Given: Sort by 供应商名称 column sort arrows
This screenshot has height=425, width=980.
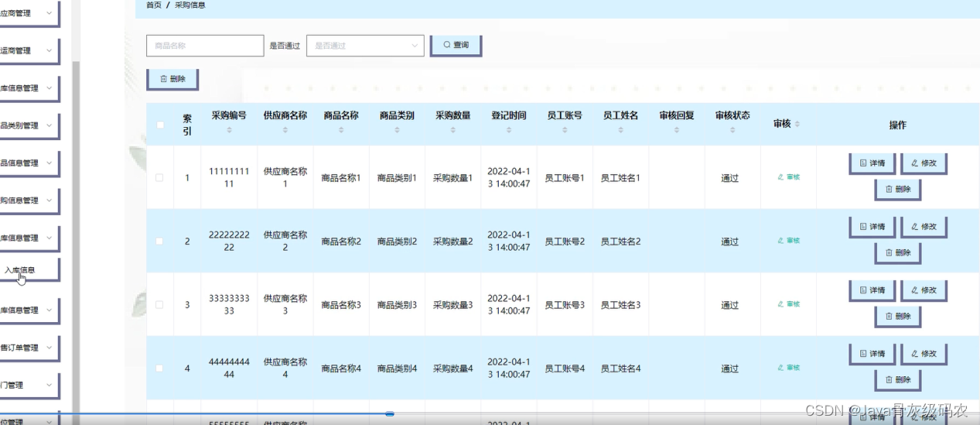Looking at the screenshot, I should [x=285, y=130].
